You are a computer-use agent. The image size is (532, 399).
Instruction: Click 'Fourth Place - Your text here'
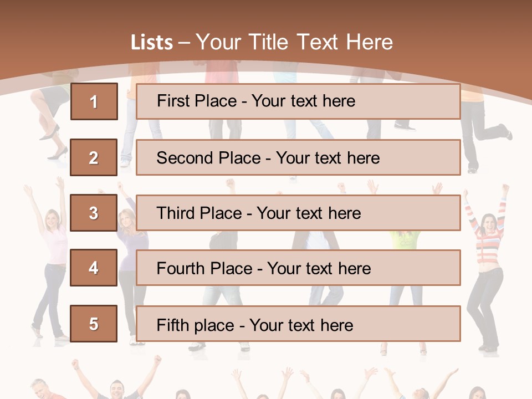pyautogui.click(x=298, y=268)
